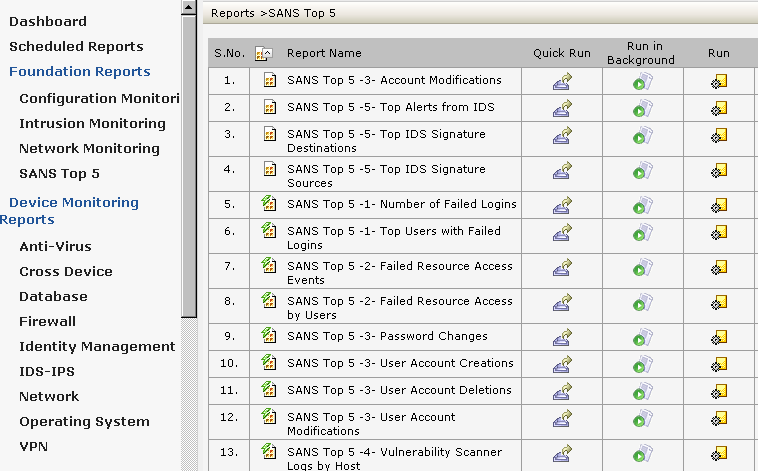Click the sort icon in table header
Screen dimensions: 758x471
(x=263, y=54)
